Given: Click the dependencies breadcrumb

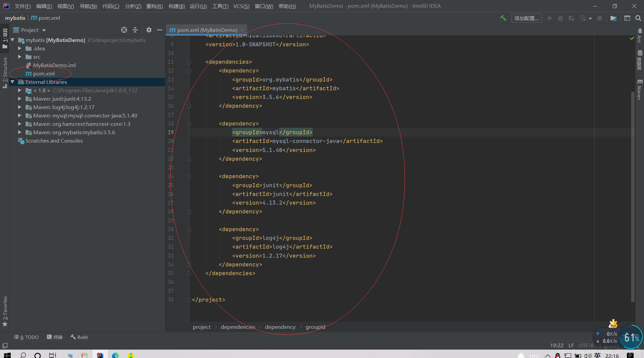Looking at the screenshot, I should (238, 327).
